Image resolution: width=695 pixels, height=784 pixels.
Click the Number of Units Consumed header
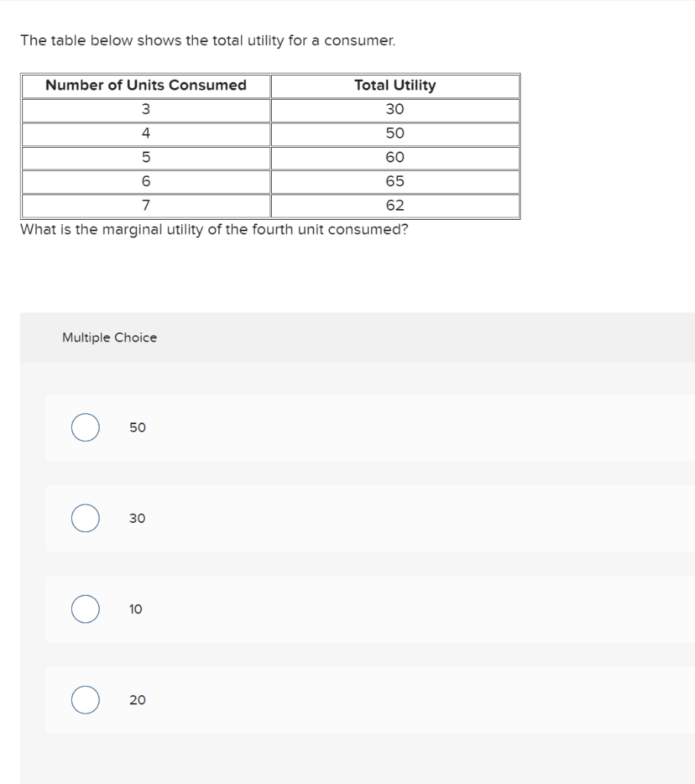[147, 86]
